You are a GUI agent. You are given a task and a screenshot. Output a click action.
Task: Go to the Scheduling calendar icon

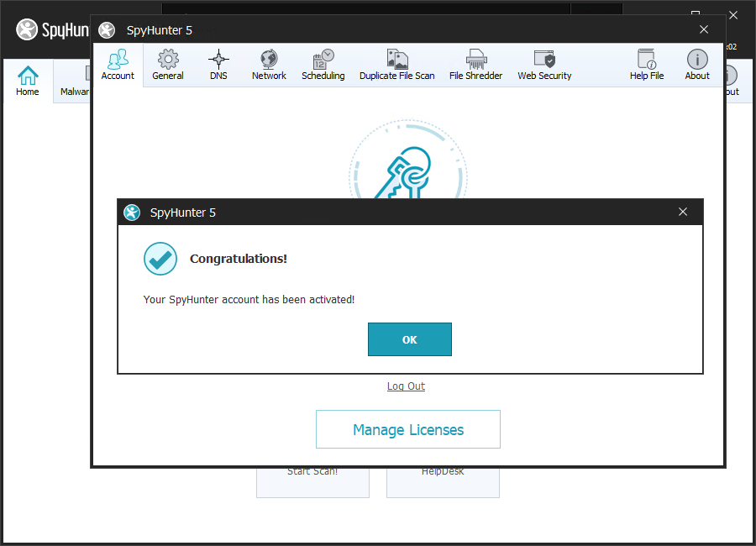[323, 65]
